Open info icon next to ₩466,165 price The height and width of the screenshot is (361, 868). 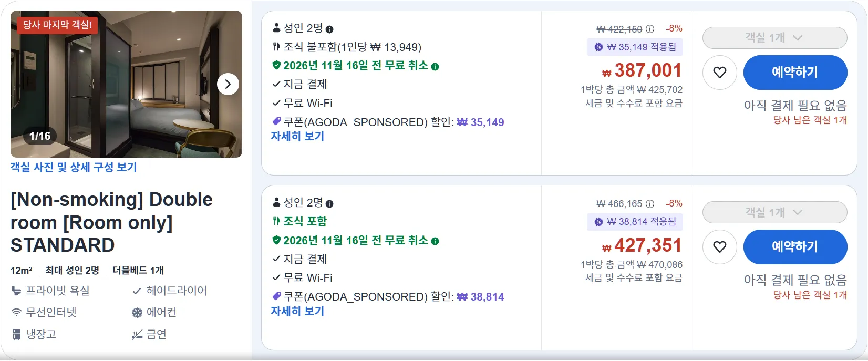pos(650,204)
